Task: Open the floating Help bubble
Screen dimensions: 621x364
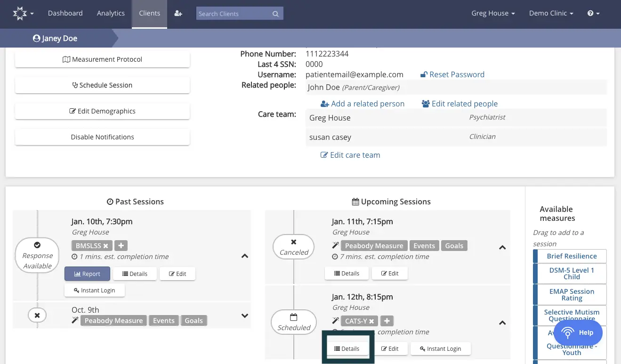Action: [x=578, y=332]
